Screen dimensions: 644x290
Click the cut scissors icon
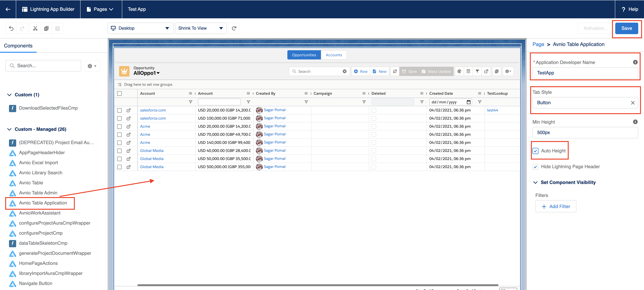click(x=35, y=28)
